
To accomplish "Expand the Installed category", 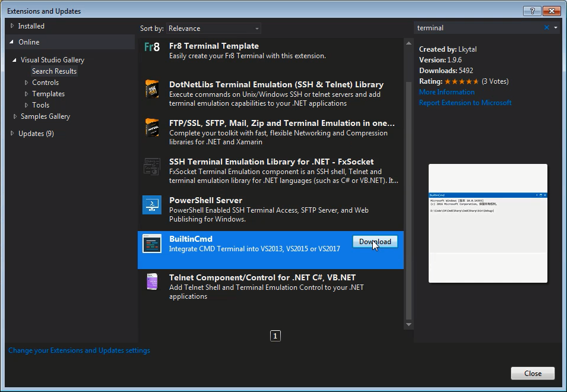I will tap(12, 26).
